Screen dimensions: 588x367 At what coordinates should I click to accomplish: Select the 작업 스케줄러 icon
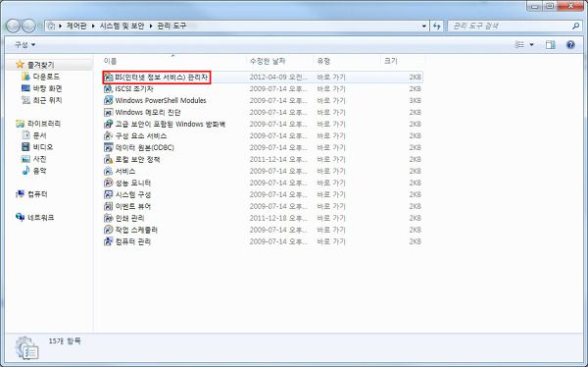click(x=109, y=230)
